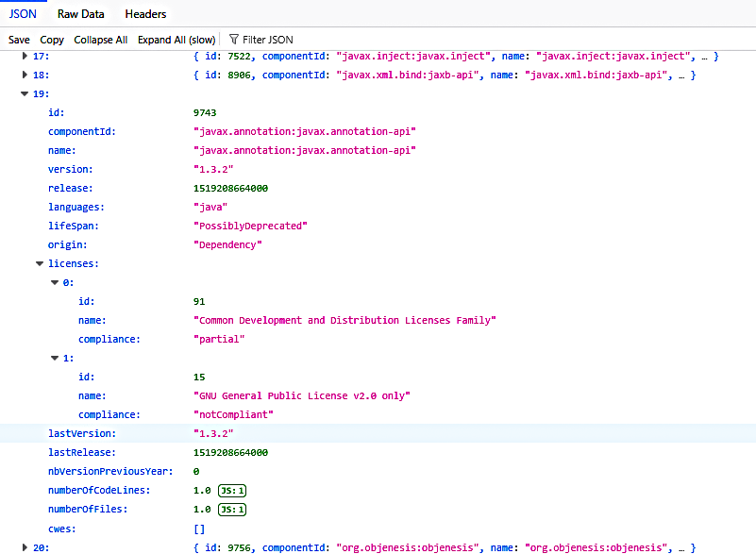Collapse license entry 0
The image size is (756, 554).
[x=55, y=283]
